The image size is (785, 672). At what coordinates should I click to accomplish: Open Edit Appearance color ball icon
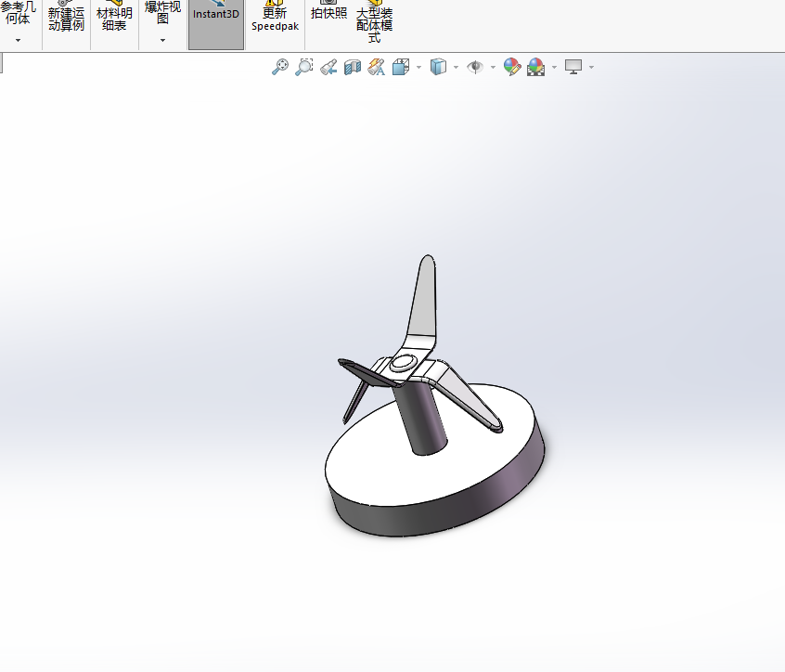(512, 67)
